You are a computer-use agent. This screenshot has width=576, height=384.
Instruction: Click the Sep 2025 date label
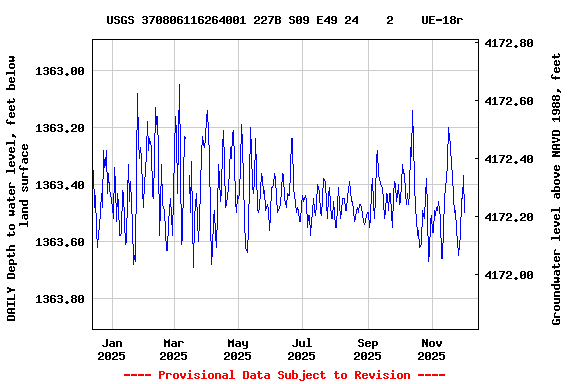pos(367,349)
